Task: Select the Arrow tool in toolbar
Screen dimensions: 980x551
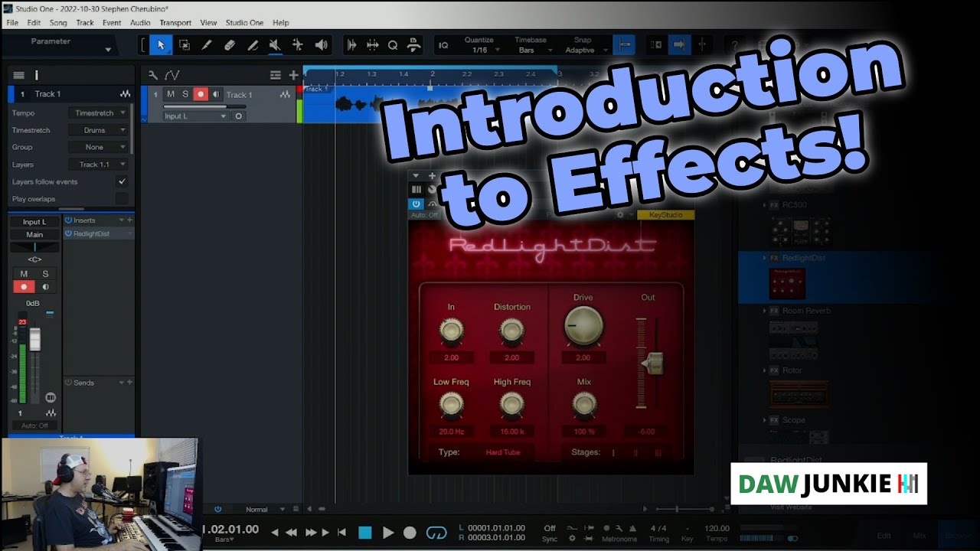Action: tap(161, 45)
